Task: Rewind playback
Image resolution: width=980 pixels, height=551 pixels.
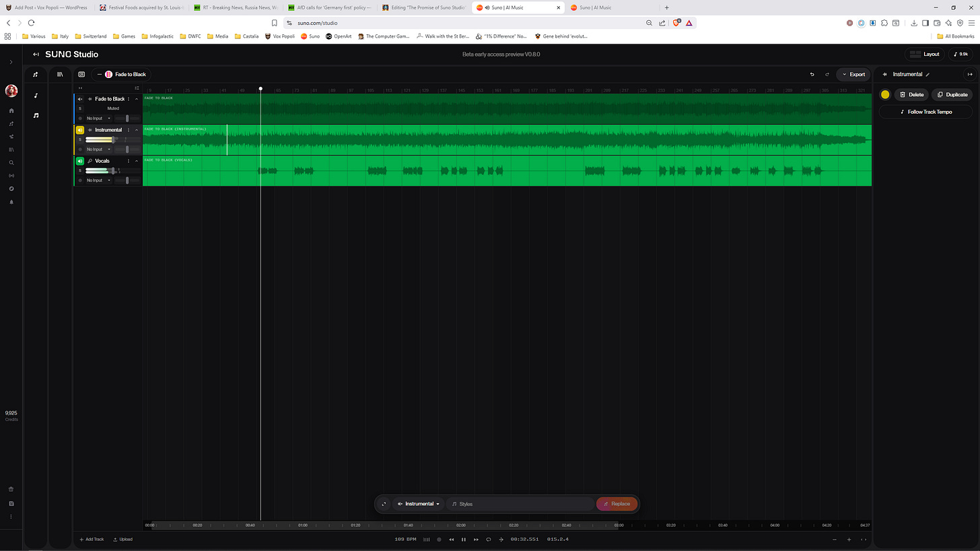Action: click(x=452, y=540)
